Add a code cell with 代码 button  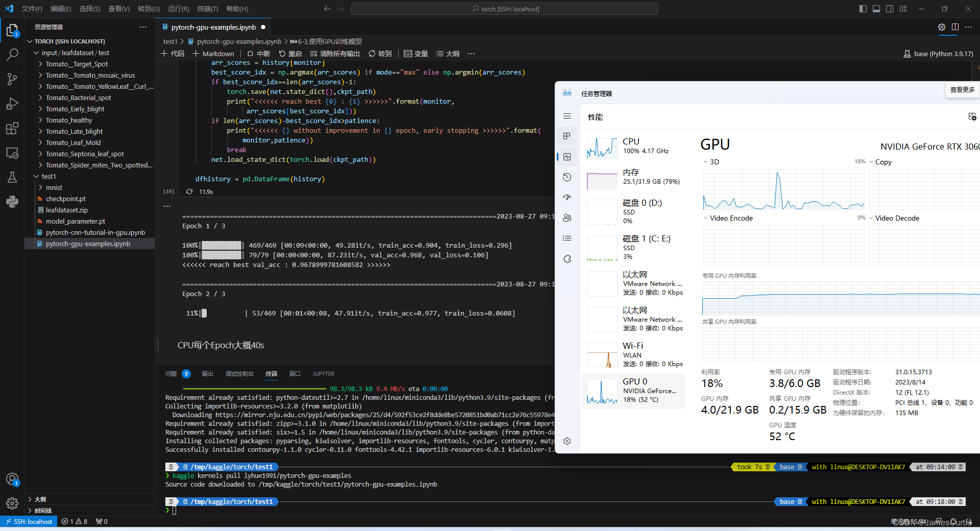[173, 54]
